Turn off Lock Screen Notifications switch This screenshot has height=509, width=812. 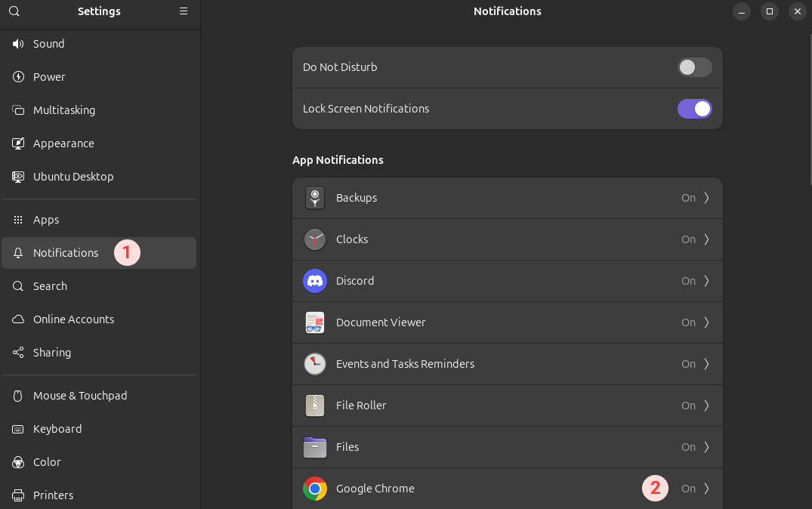694,109
